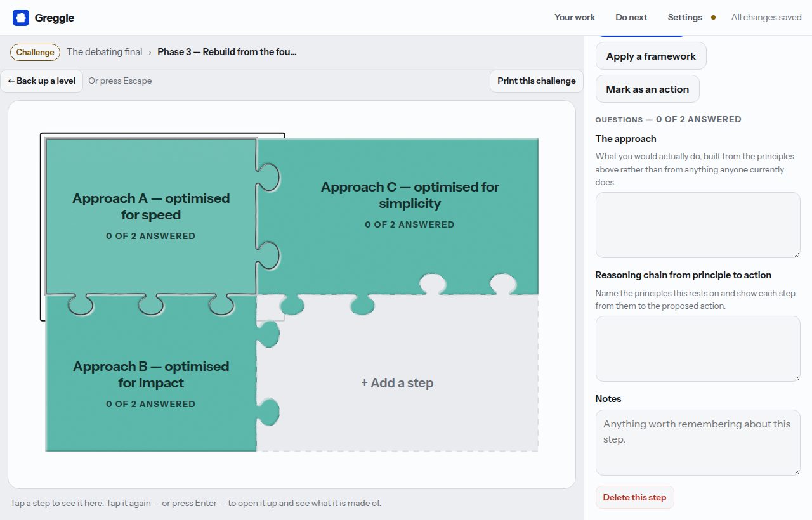Viewport: 812px width, 520px height.
Task: Add a step in the empty puzzle slot
Action: pos(397,383)
